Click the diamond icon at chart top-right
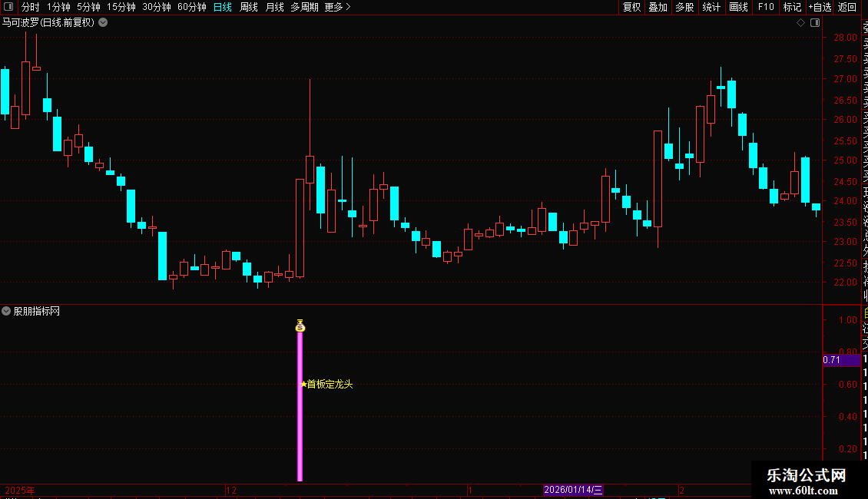 (x=800, y=23)
